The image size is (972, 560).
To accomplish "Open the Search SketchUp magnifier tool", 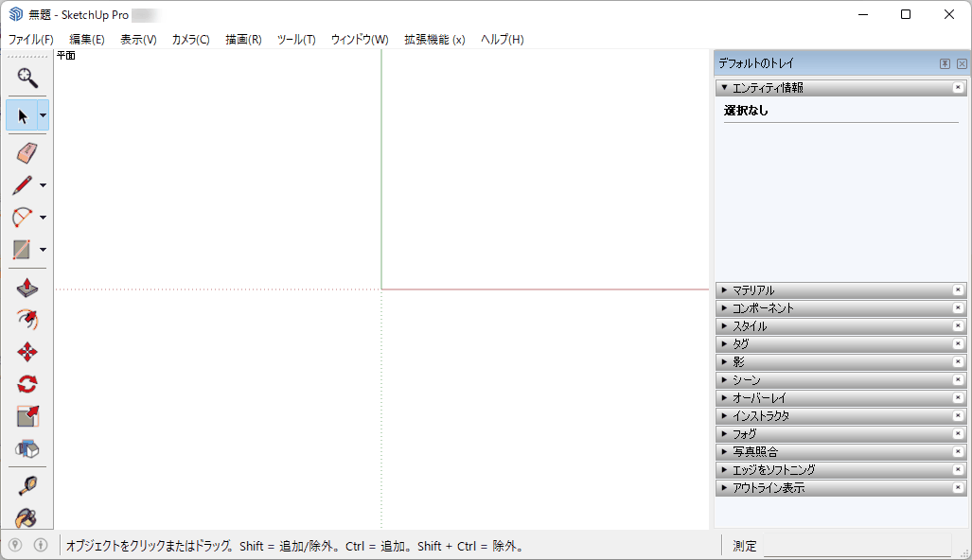I will tap(27, 75).
